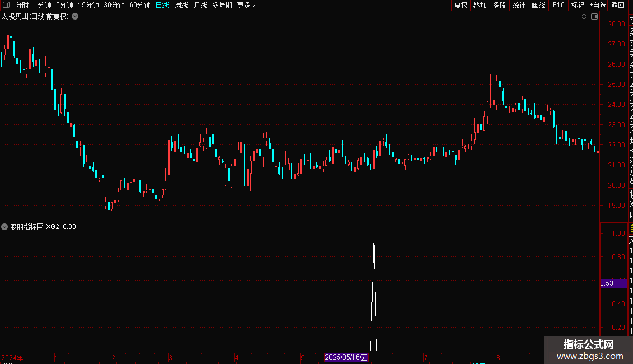Screen dimensions: 633x364
Task: Click the 2024年 label on the time axis
Action: coord(12,357)
